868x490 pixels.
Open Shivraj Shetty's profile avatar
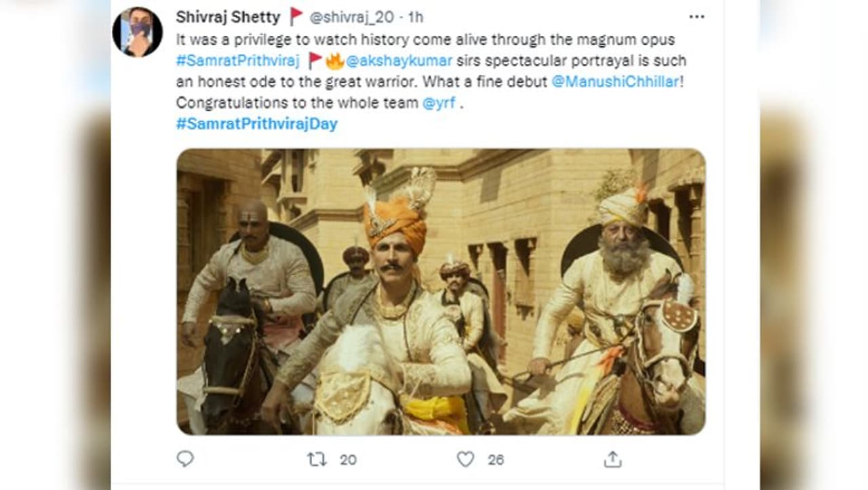click(137, 32)
